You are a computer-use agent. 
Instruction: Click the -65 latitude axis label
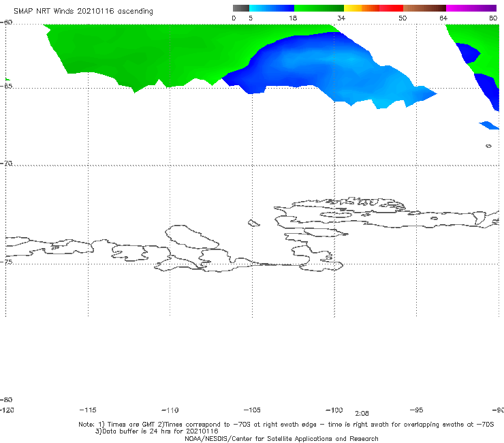(x=6, y=87)
